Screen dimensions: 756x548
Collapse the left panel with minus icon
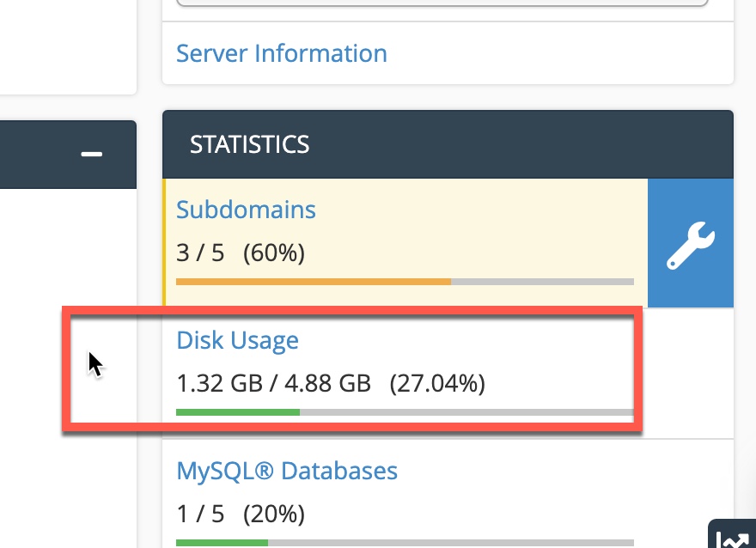91,155
